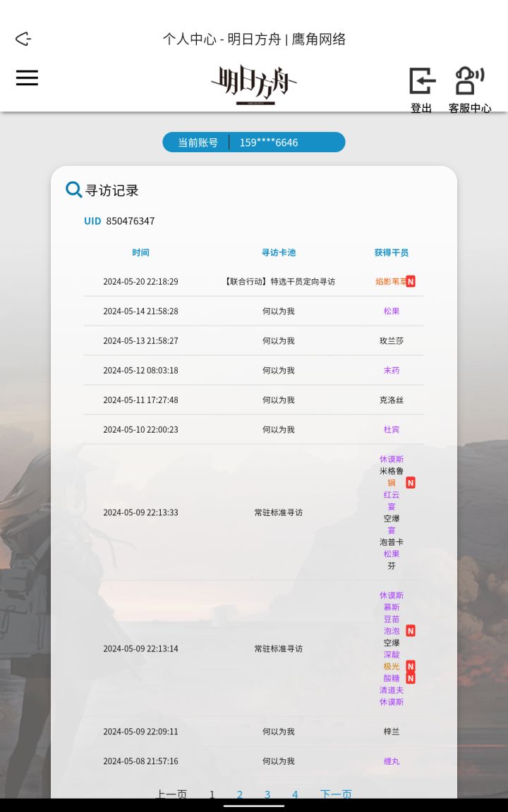Click operator 芬
This screenshot has width=508, height=812.
[x=392, y=566]
